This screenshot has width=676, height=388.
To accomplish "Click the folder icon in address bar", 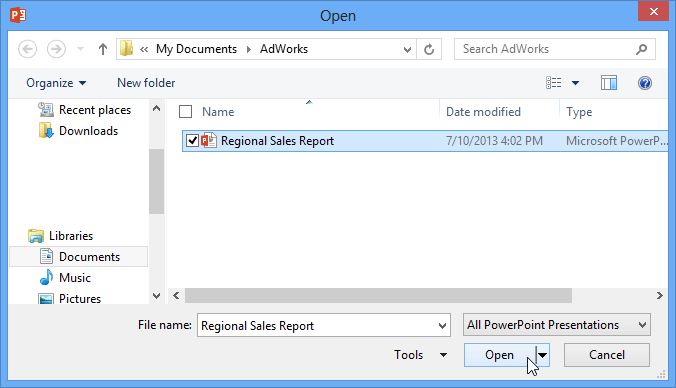I will 126,49.
